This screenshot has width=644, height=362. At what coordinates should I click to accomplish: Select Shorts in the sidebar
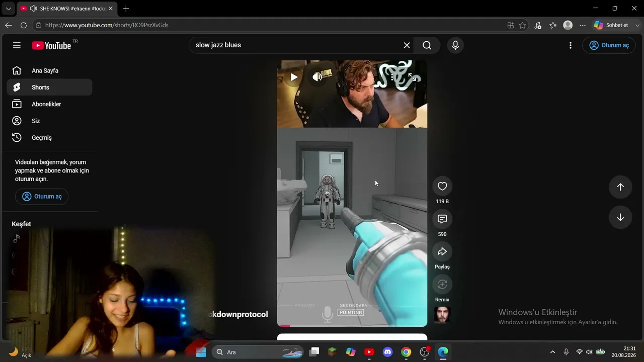pyautogui.click(x=49, y=87)
